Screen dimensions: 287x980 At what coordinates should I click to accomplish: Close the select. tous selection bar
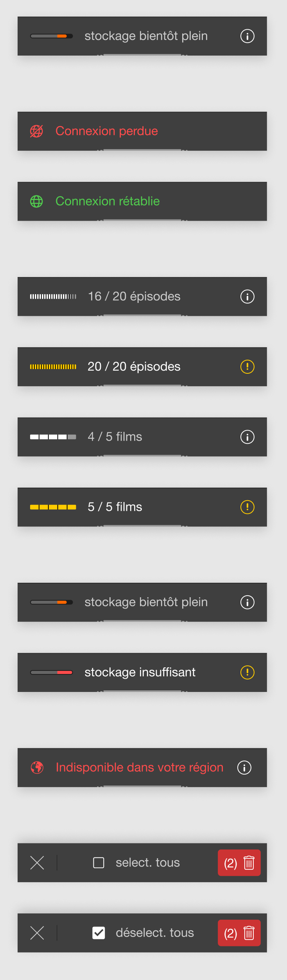pyautogui.click(x=37, y=863)
